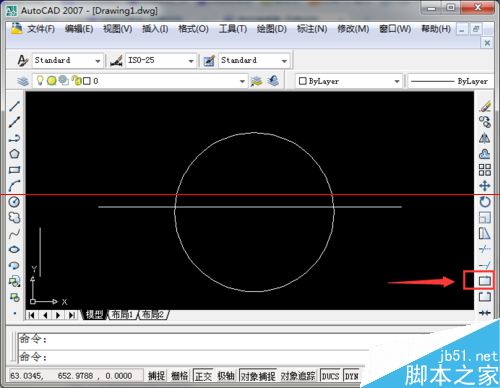Open the Text Style manager icon
The height and width of the screenshot is (388, 500).
tap(22, 60)
